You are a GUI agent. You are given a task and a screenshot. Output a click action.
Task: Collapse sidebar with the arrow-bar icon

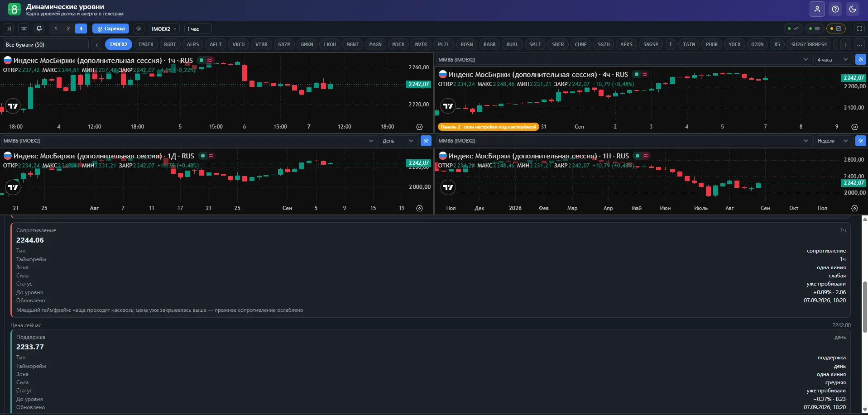tap(9, 29)
